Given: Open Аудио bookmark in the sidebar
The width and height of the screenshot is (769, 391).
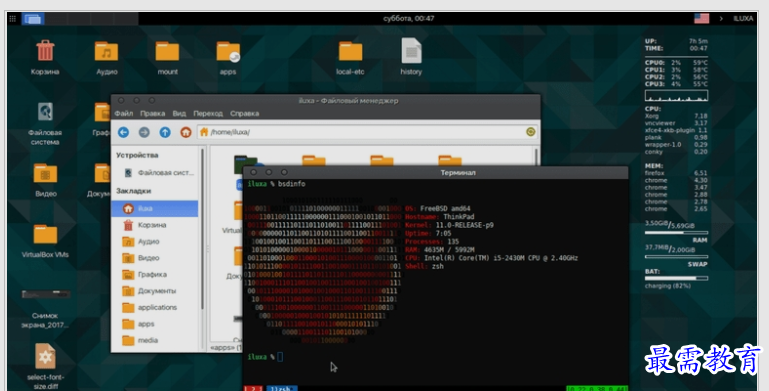Looking at the screenshot, I should (155, 241).
